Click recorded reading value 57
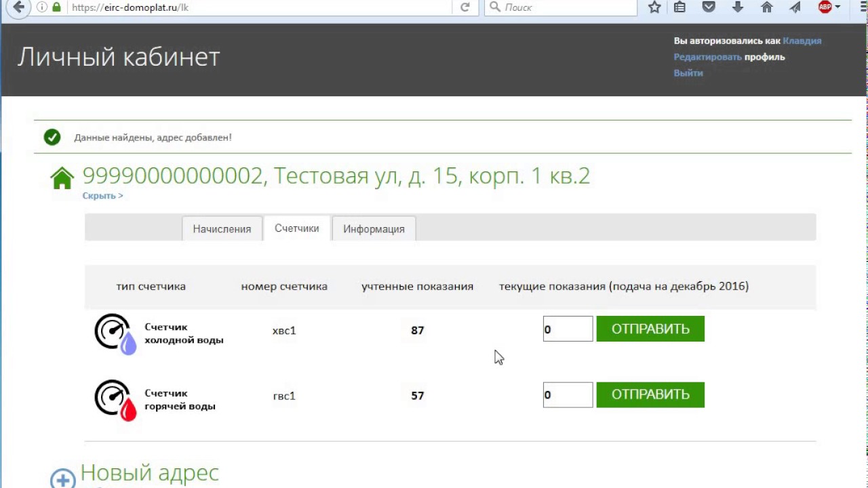The height and width of the screenshot is (488, 868). (417, 396)
